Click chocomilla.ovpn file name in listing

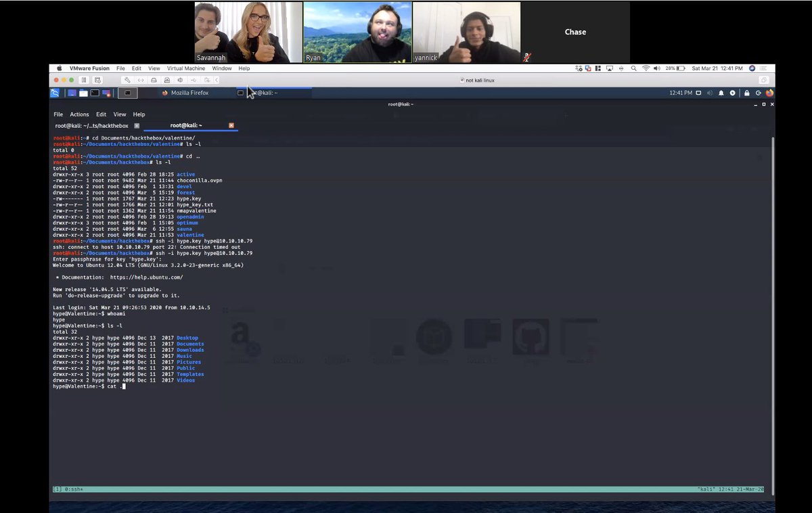(x=200, y=181)
